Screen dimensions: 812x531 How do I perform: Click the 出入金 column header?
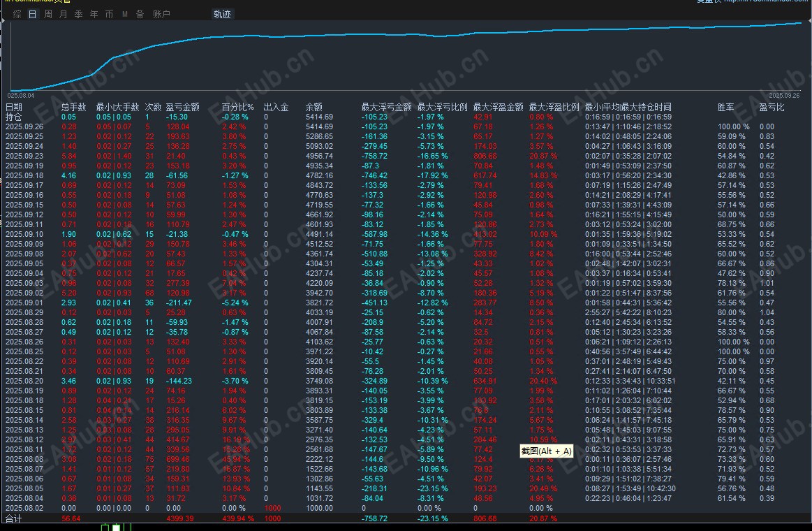tap(276, 107)
